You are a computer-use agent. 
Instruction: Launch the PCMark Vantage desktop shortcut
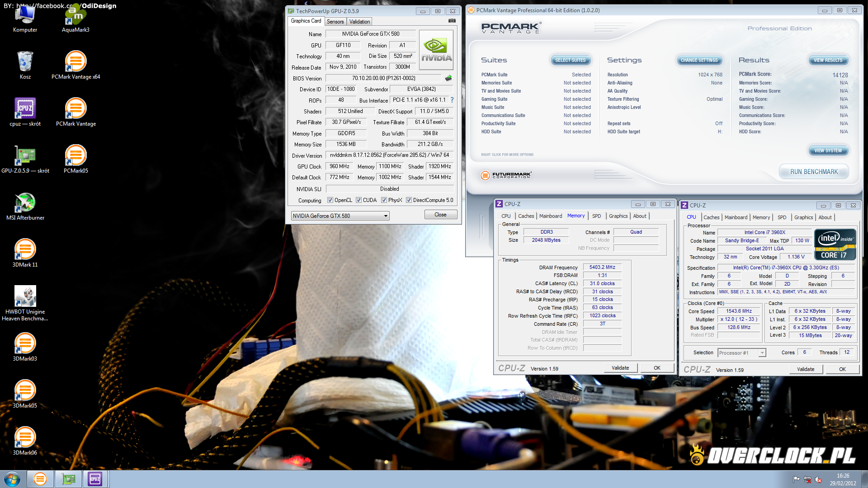tap(75, 113)
